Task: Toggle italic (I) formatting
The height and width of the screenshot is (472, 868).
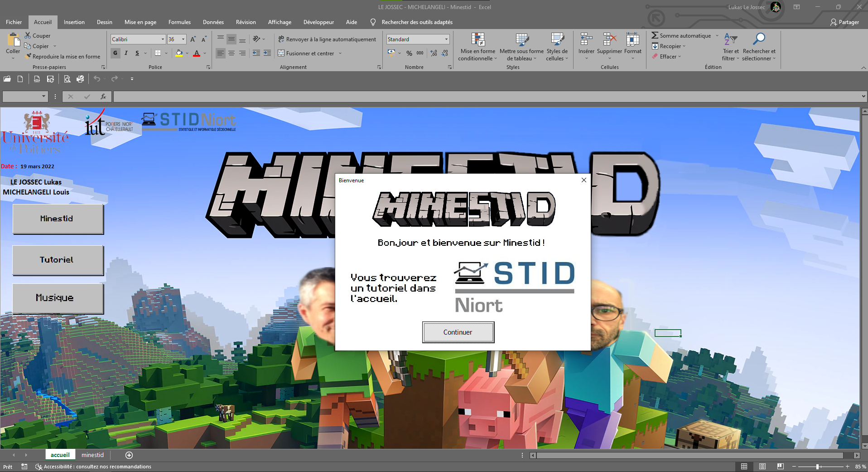Action: point(126,53)
